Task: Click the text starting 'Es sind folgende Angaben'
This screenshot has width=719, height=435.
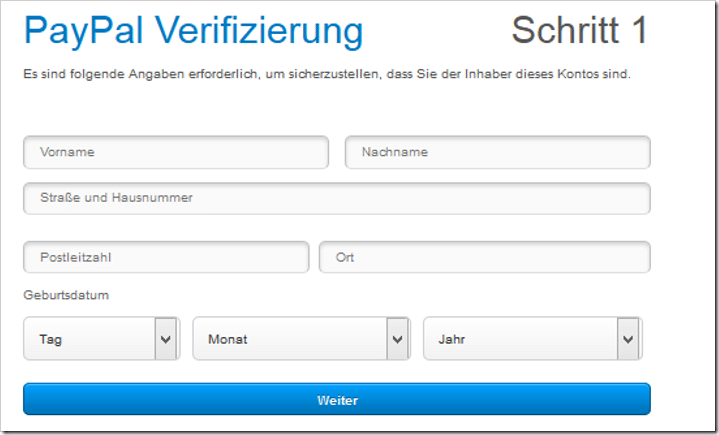Action: 327,74
